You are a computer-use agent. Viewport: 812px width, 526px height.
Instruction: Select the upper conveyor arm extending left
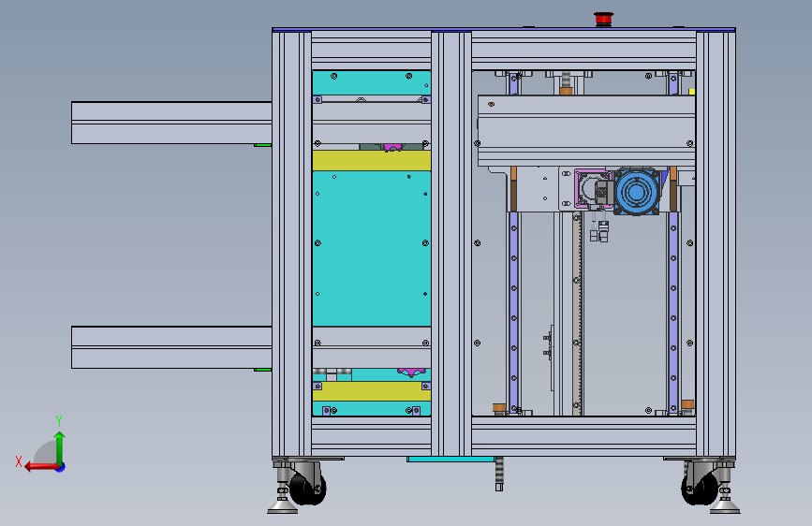tap(171, 123)
